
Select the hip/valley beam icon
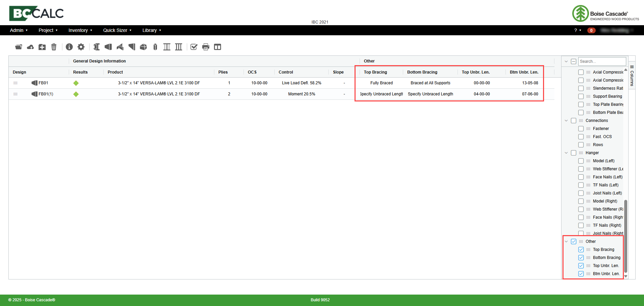(x=120, y=47)
